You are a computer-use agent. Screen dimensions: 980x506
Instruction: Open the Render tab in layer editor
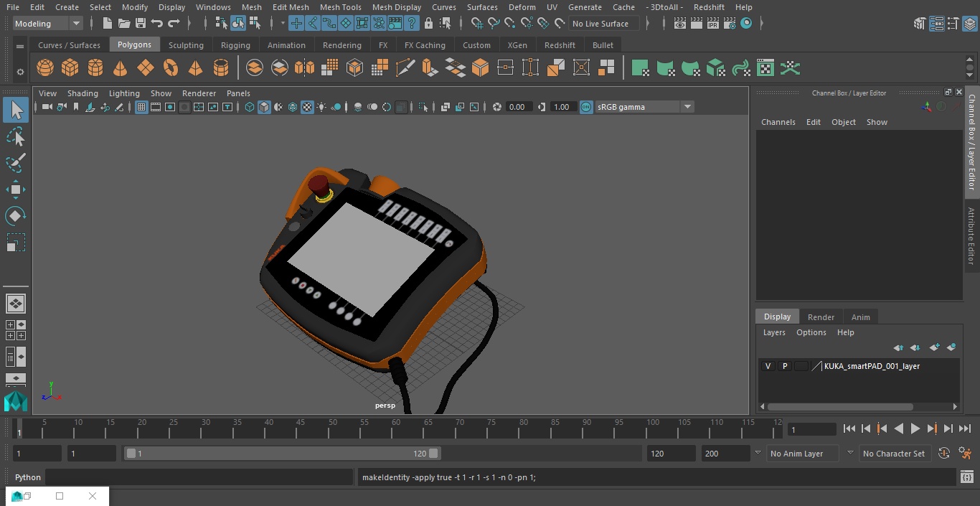[821, 317]
